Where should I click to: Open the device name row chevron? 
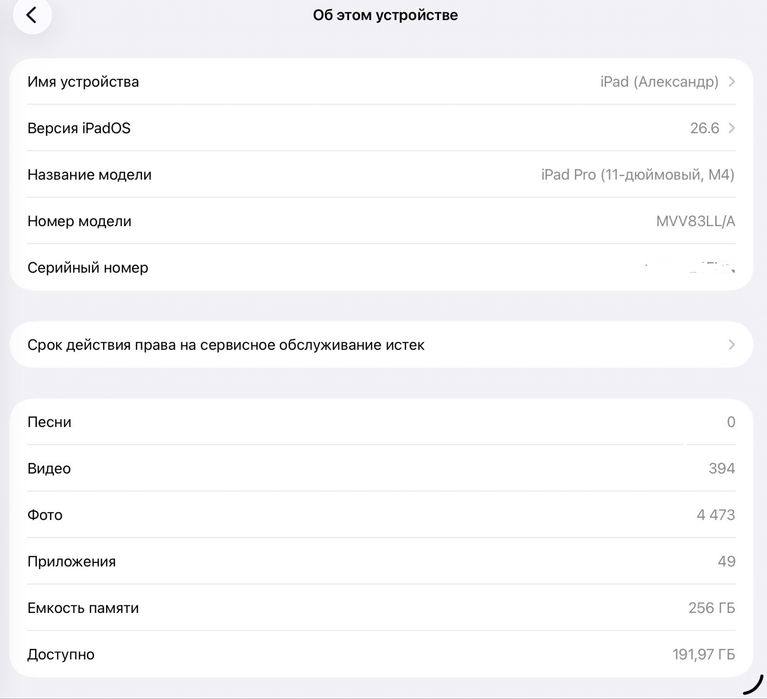tap(732, 82)
